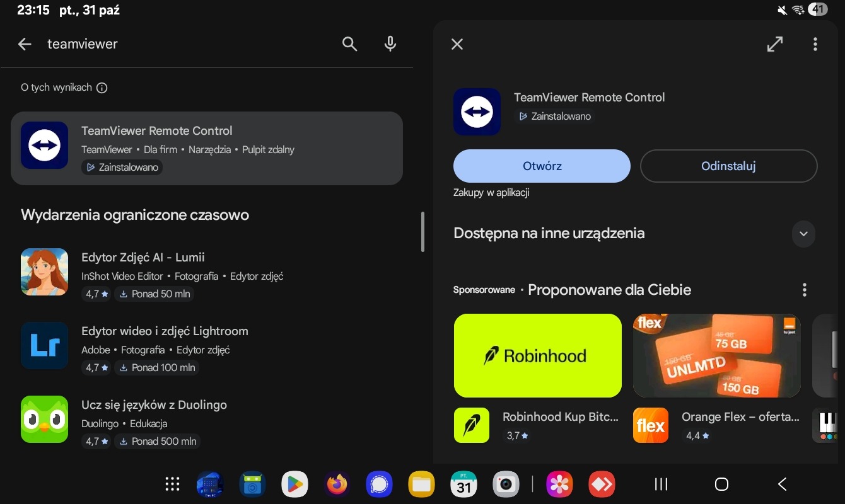Activate voice search microphone

(x=390, y=44)
